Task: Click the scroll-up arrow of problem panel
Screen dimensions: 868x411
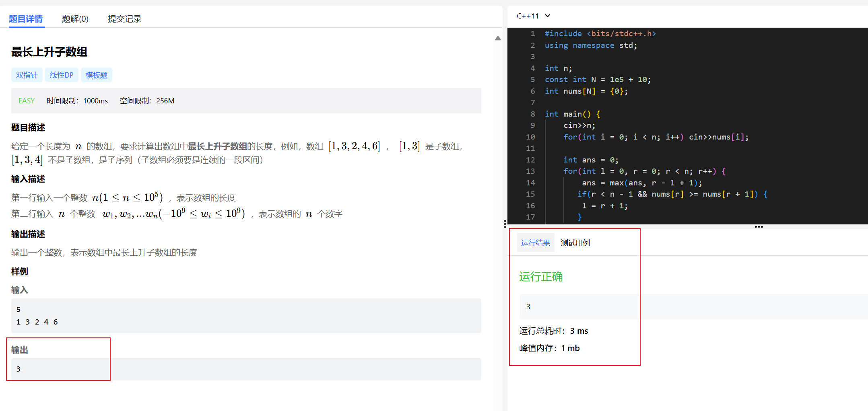Action: pyautogui.click(x=498, y=39)
